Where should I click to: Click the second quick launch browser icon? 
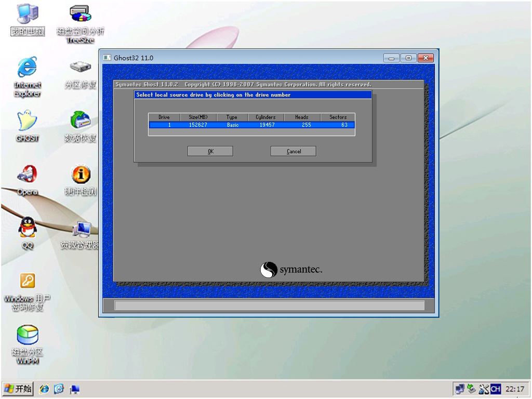[x=59, y=389]
